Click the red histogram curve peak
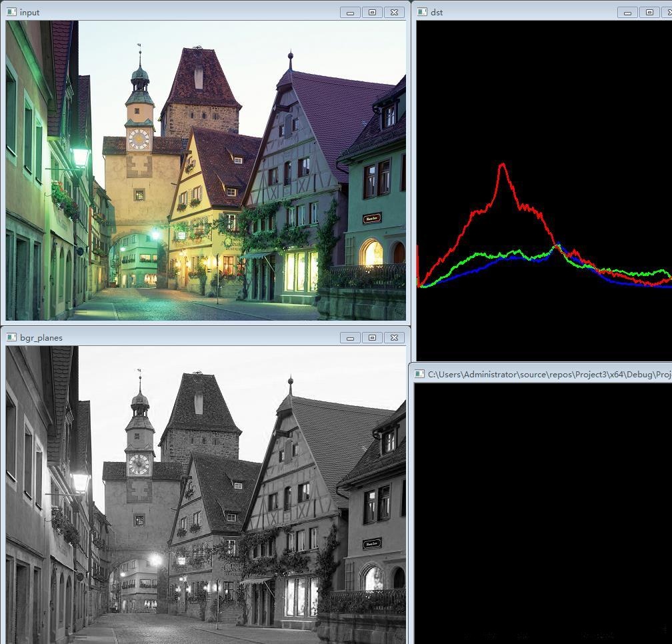Viewport: 672px width, 644px height. click(x=502, y=164)
